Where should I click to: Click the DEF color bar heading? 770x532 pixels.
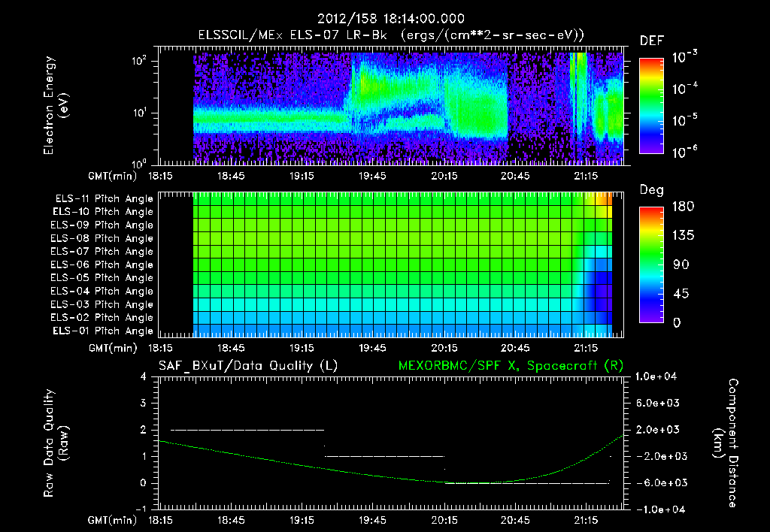[652, 41]
